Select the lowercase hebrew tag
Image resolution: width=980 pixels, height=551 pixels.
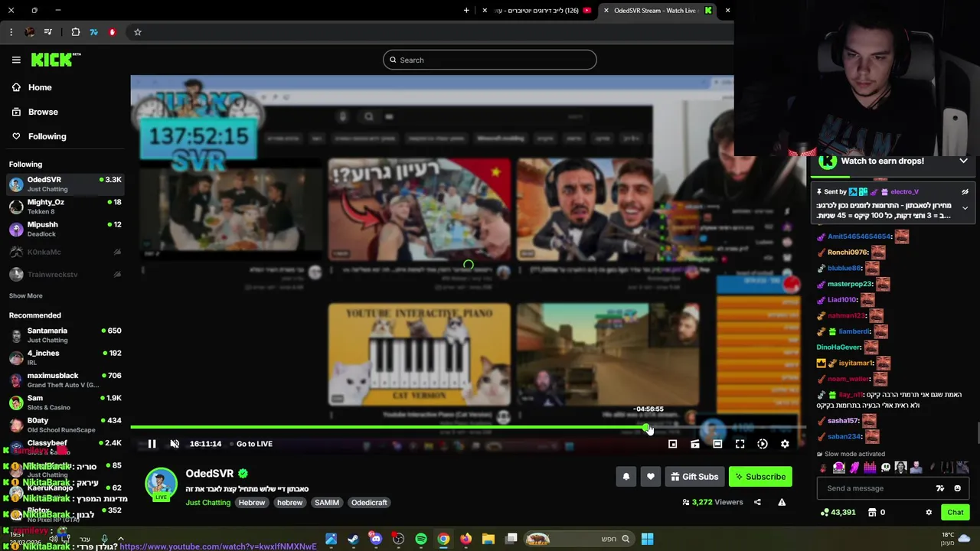point(289,503)
